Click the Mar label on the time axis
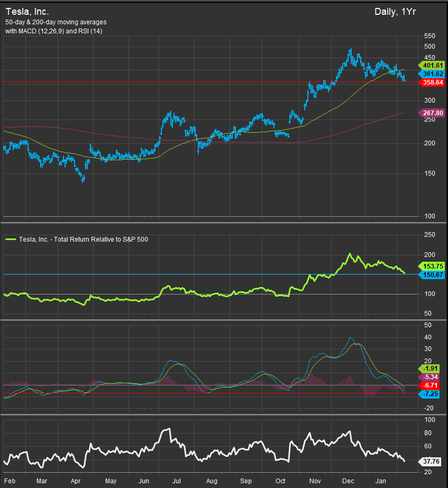448x488 pixels. click(x=42, y=481)
